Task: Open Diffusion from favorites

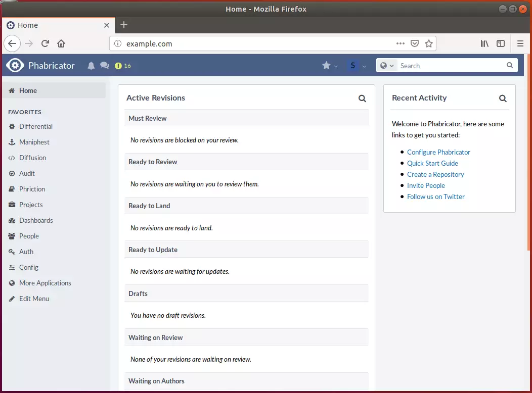Action: click(x=27, y=158)
